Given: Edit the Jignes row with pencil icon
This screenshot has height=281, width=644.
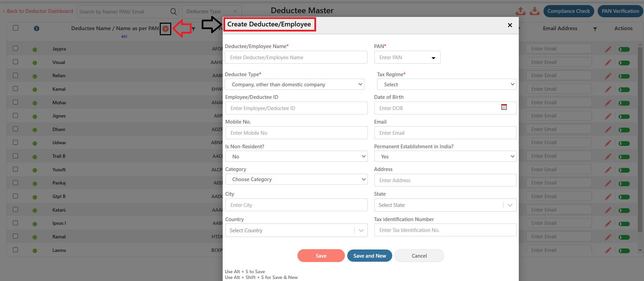Looking at the screenshot, I should pyautogui.click(x=608, y=116).
